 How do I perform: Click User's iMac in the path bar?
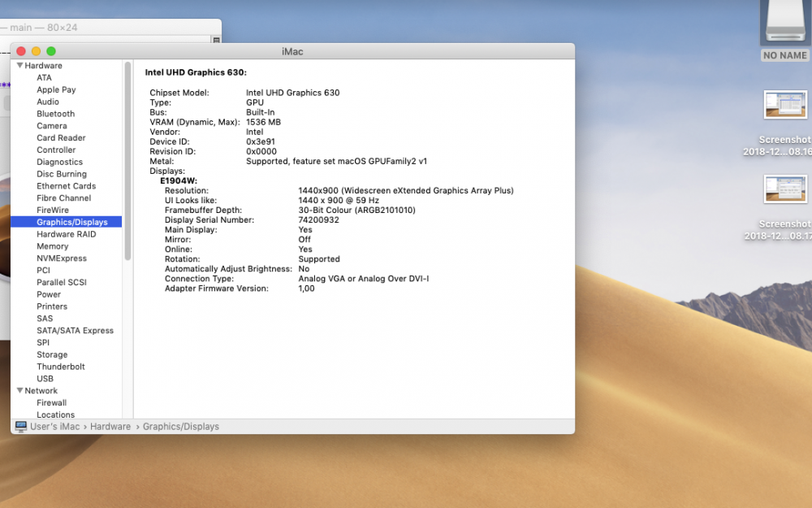[x=54, y=427]
